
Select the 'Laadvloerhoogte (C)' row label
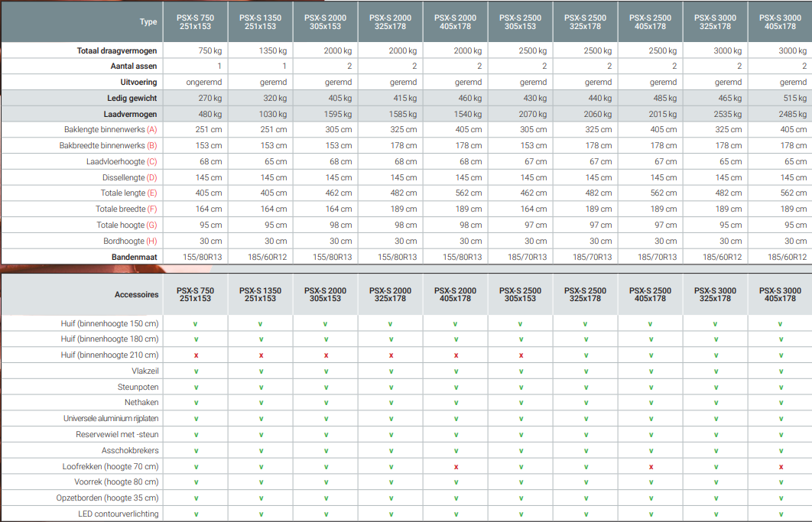[122, 161]
